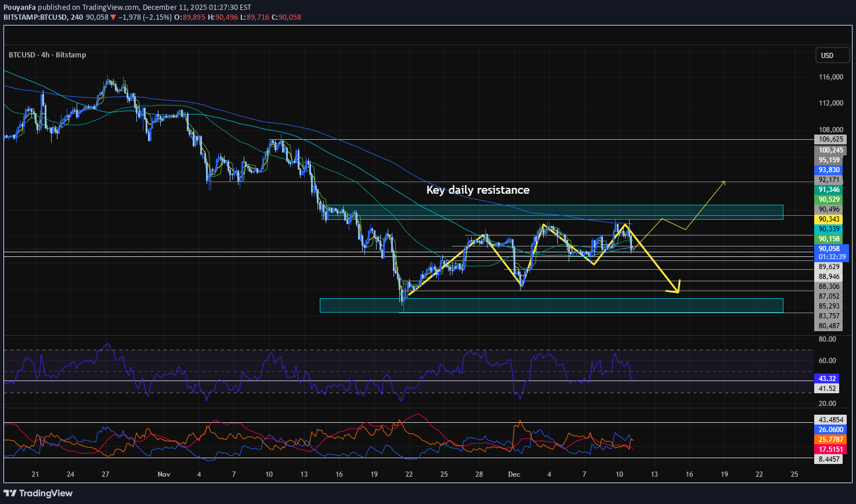Click the orange 25.7787 indicator label
This screenshot has width=856, height=504.
pos(830,440)
